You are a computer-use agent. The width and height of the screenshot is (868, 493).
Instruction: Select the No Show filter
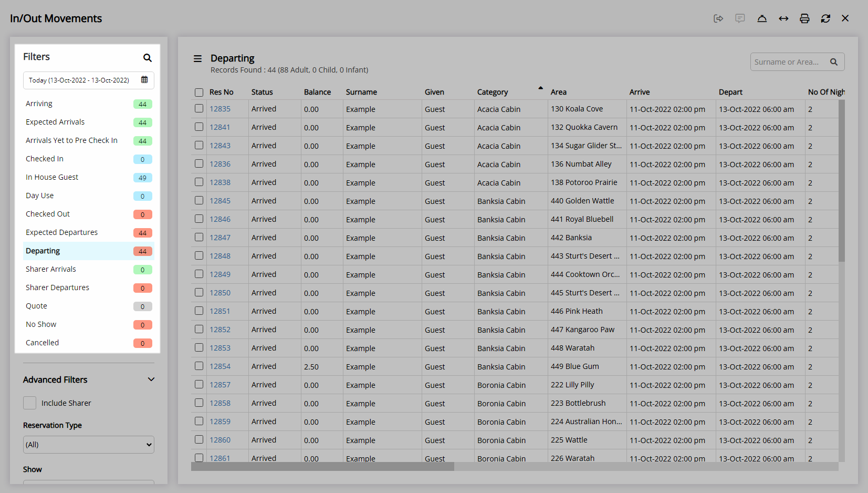point(88,325)
